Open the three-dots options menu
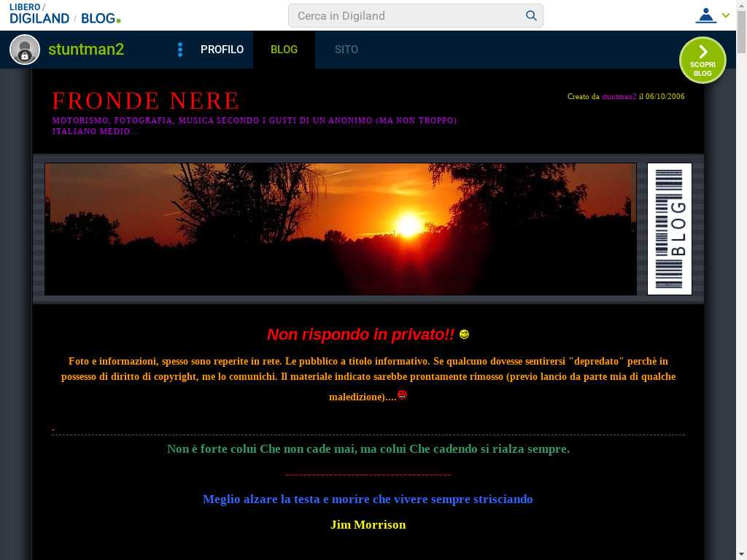 (180, 50)
